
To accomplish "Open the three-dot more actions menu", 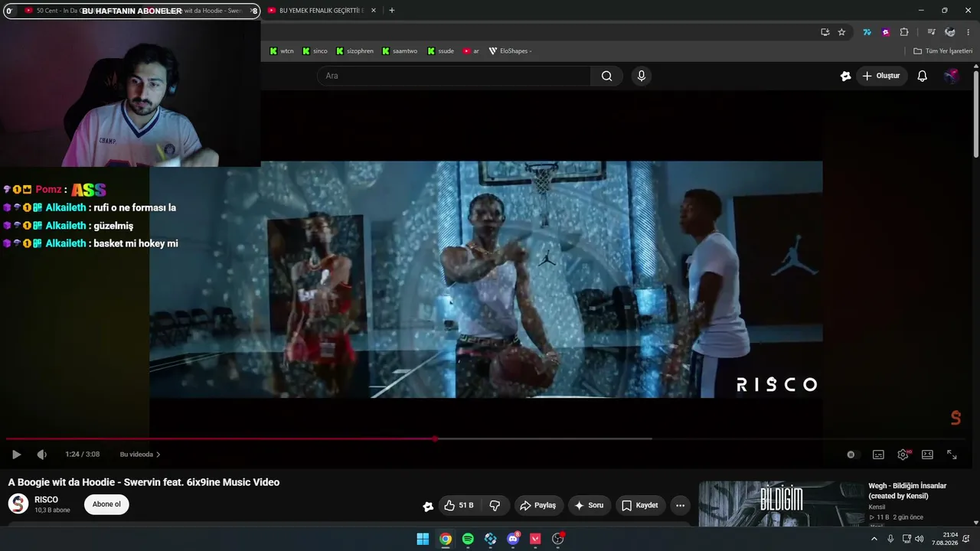I will 680,505.
